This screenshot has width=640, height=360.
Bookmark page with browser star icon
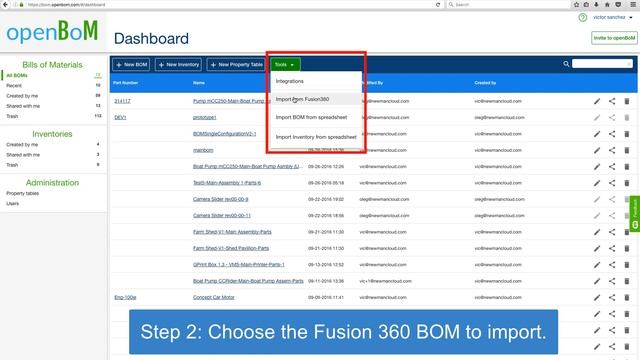[x=576, y=4]
